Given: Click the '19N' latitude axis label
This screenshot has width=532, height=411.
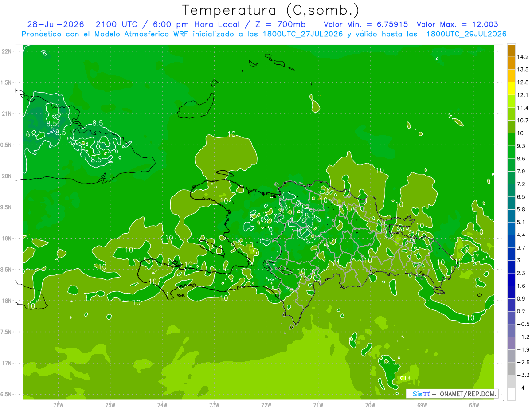Looking at the screenshot, I should 8,239.
